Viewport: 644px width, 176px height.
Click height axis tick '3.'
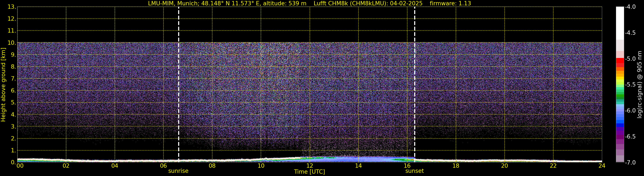[x=13, y=127]
